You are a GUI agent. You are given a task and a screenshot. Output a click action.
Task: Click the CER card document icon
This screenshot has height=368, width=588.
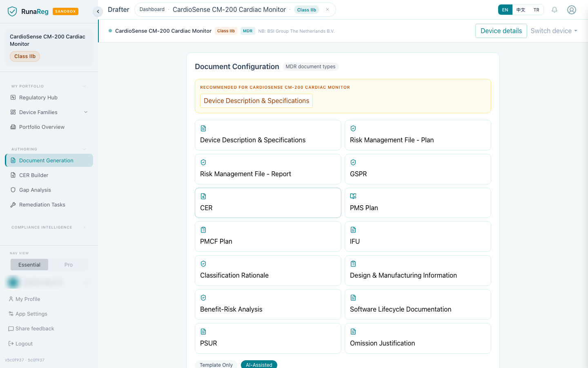tap(203, 196)
